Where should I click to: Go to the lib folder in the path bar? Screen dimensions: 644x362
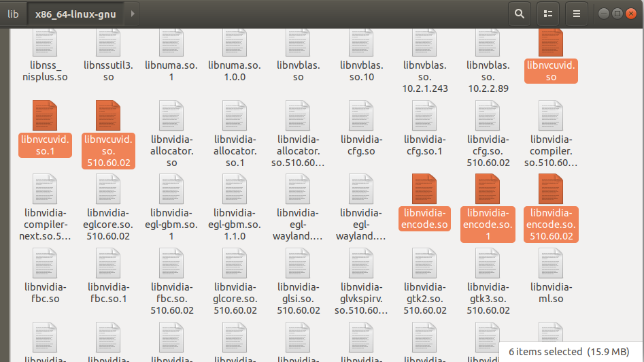click(13, 14)
